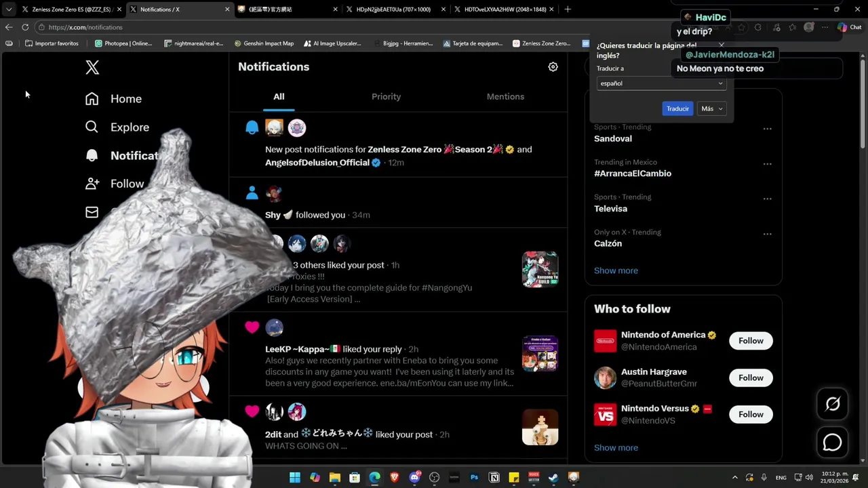Open more options for Sandoval trend
Viewport: 868px width, 488px height.
[x=767, y=129]
